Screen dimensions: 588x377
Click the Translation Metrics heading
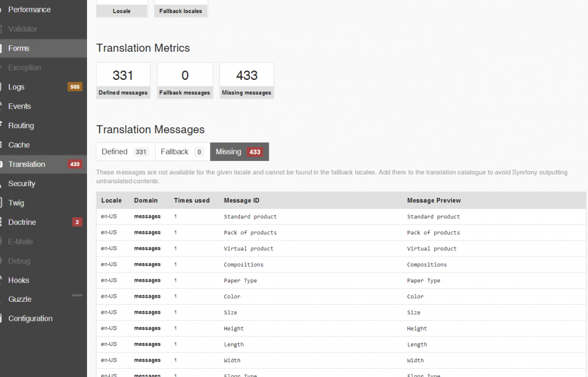[143, 48]
